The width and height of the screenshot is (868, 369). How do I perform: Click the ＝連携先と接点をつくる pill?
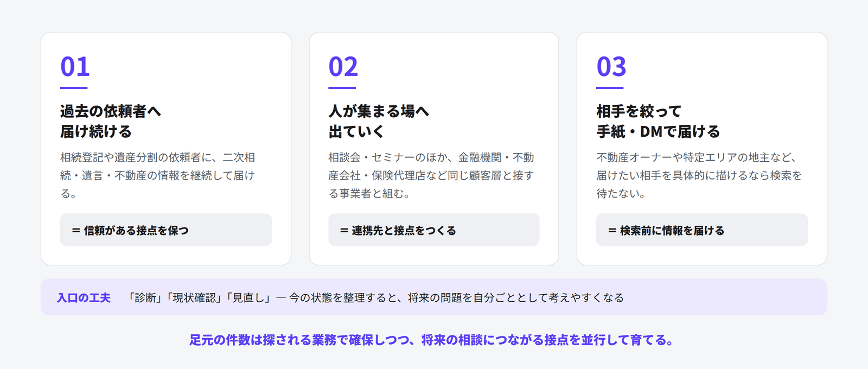click(434, 230)
